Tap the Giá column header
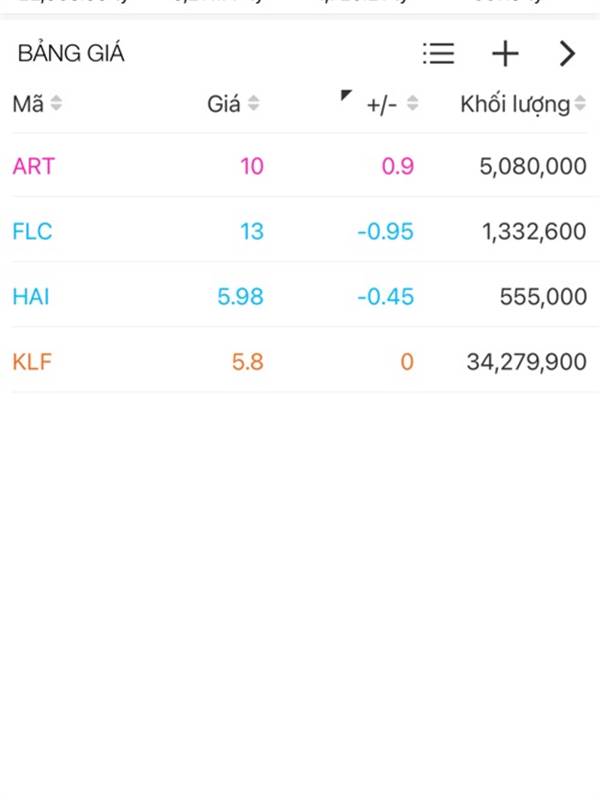This screenshot has width=600, height=800. coord(223,104)
